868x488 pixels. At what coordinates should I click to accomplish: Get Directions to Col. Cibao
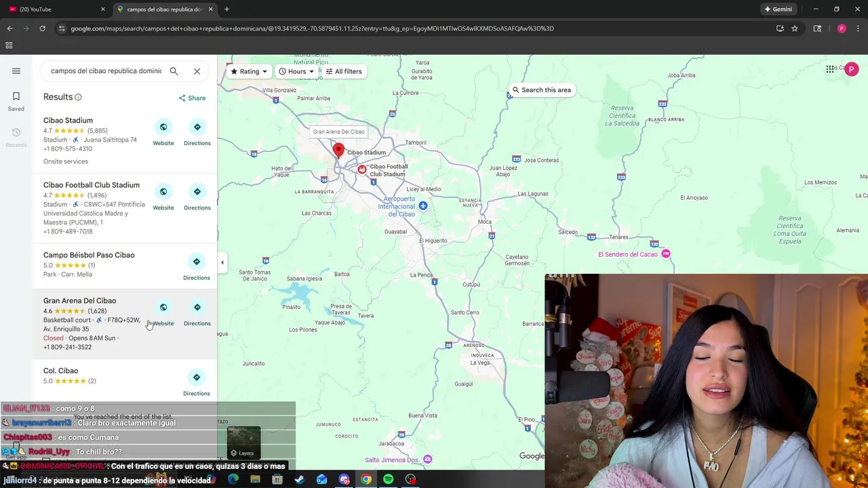(197, 384)
